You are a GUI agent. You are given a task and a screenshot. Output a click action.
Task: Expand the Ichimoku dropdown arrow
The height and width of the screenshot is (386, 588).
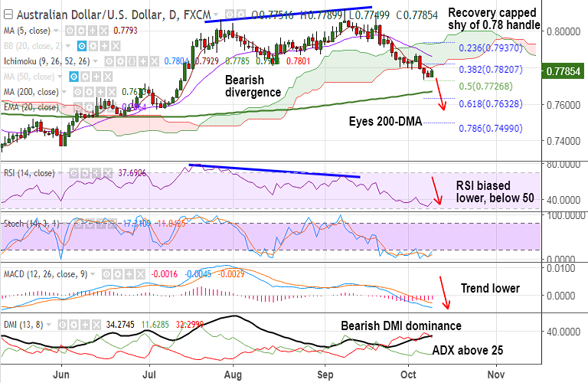[96, 61]
